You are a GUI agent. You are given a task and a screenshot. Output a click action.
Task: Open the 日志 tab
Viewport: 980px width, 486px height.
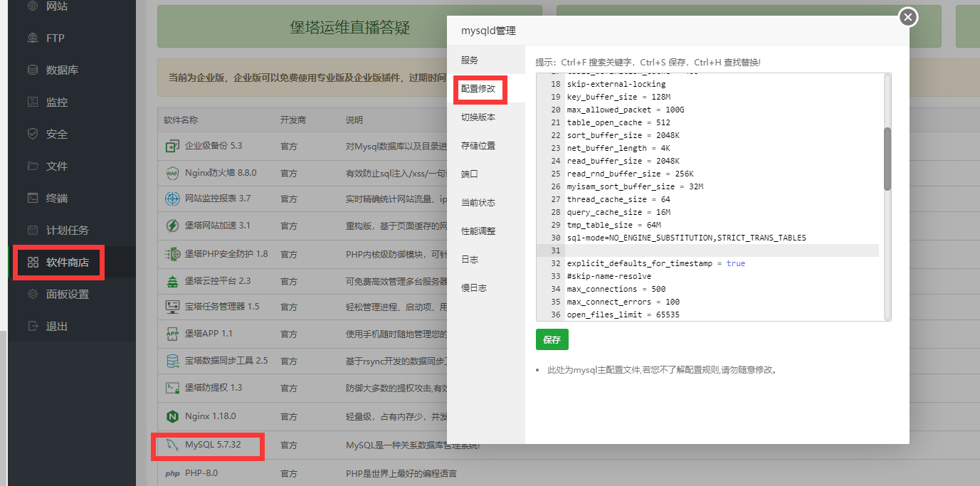[486, 260]
